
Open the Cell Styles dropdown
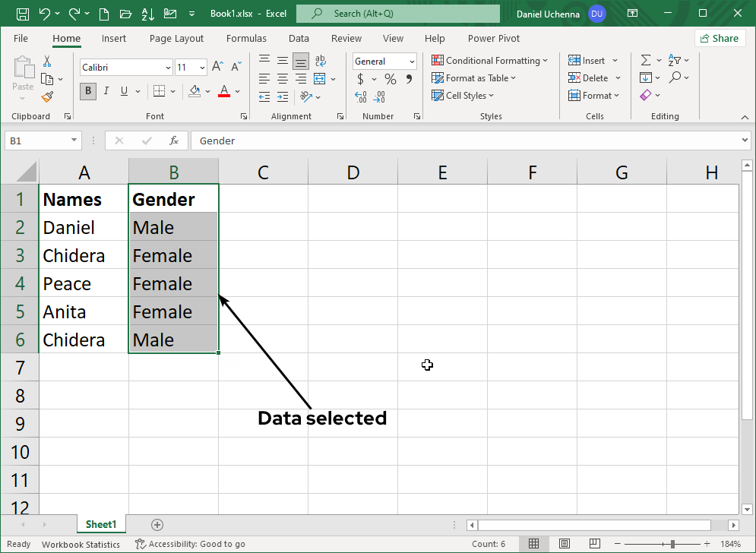463,95
